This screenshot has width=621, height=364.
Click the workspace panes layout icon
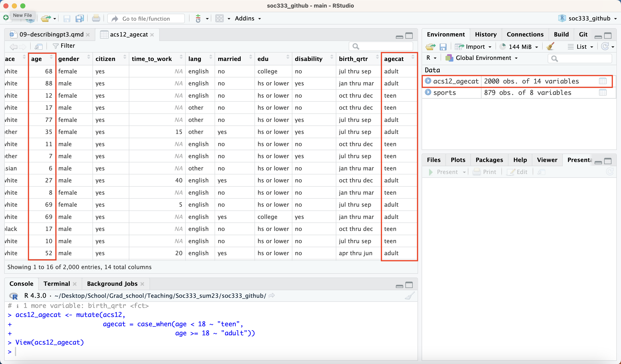(x=219, y=19)
